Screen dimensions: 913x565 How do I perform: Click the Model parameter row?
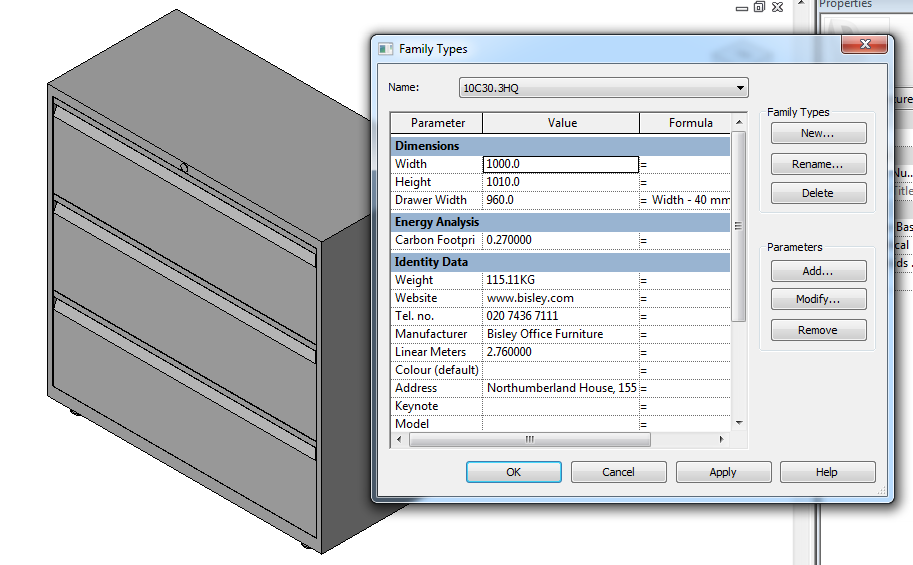point(560,424)
